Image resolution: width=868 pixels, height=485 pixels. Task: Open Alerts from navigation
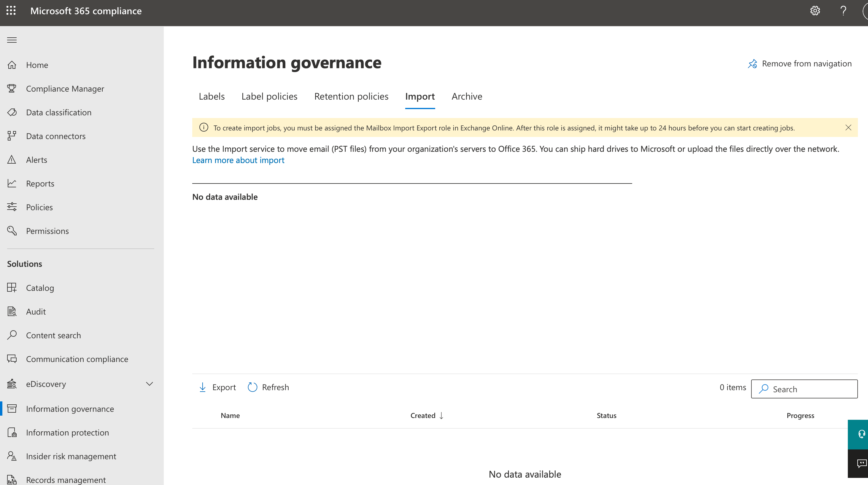click(36, 160)
